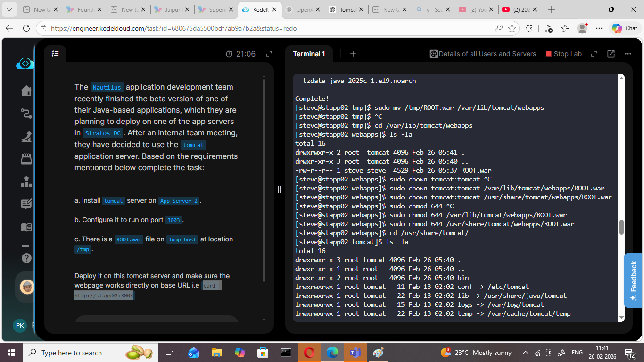This screenshot has width=644, height=362.
Task: Click the Feedback side tab
Action: 634,281
